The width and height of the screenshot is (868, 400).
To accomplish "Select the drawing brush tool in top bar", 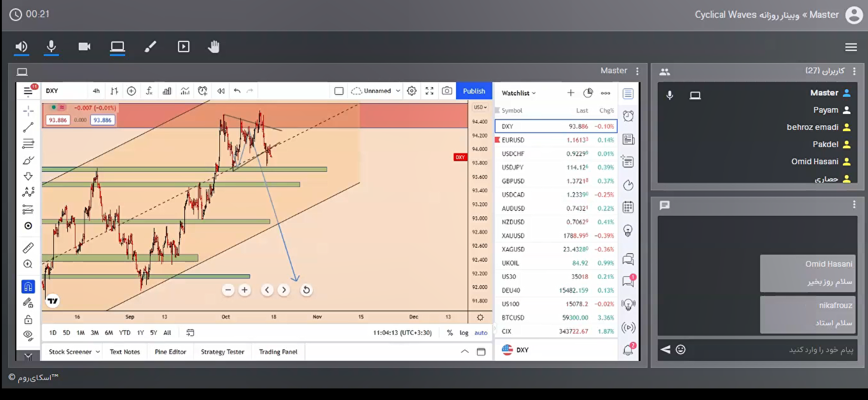I will (x=150, y=47).
